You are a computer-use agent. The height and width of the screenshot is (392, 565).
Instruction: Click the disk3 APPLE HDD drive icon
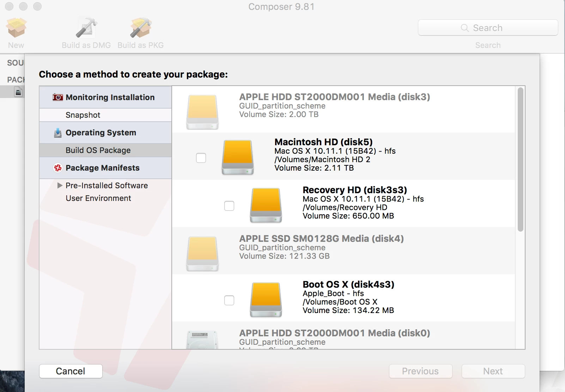(x=202, y=112)
